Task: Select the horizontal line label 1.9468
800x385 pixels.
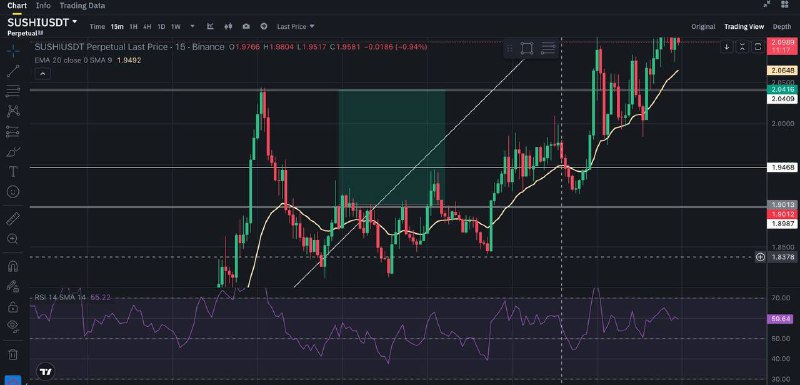Action: (x=782, y=167)
